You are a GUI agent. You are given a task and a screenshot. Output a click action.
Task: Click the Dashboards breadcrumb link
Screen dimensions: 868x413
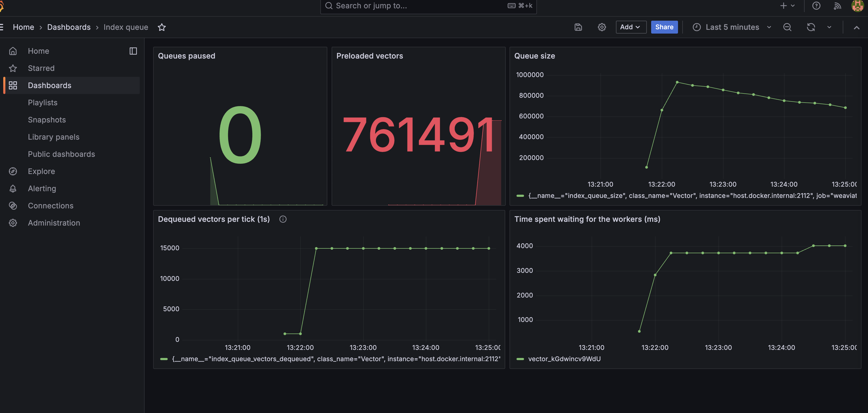point(69,27)
